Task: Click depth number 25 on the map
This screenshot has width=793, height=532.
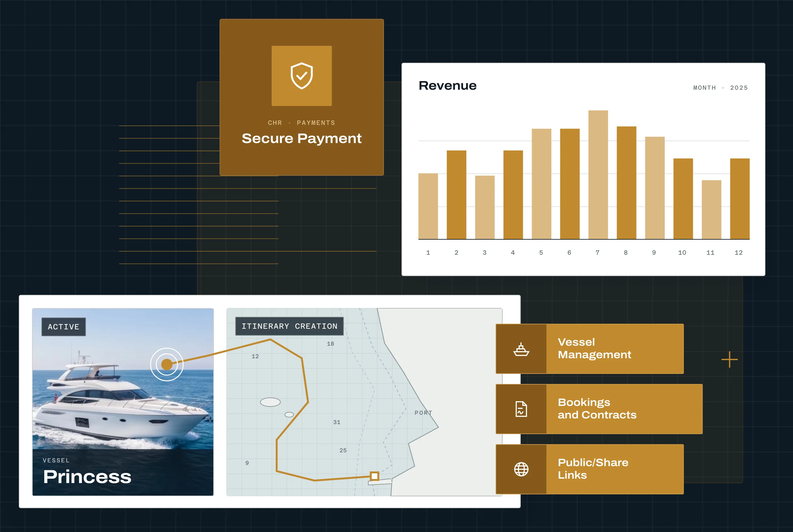Action: (x=343, y=450)
